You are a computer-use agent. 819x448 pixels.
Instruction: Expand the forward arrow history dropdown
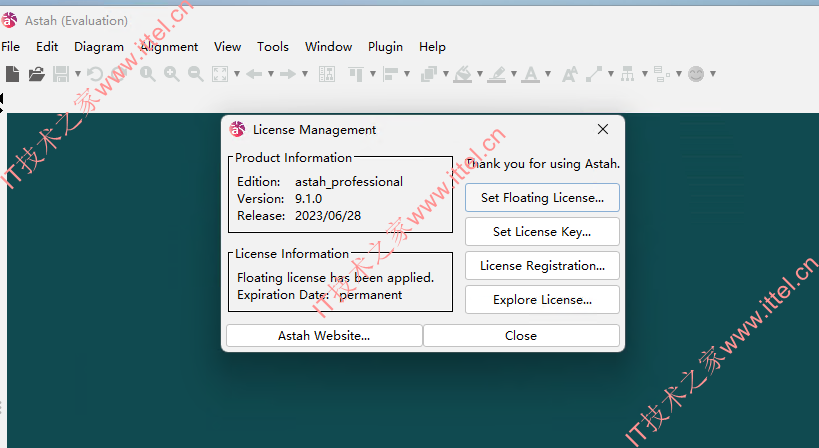[305, 74]
